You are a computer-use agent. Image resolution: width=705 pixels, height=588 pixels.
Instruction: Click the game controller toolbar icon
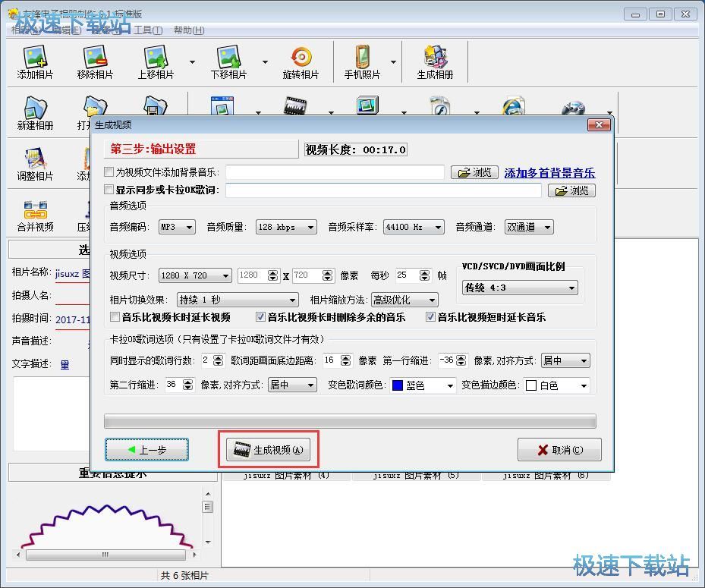click(x=574, y=107)
